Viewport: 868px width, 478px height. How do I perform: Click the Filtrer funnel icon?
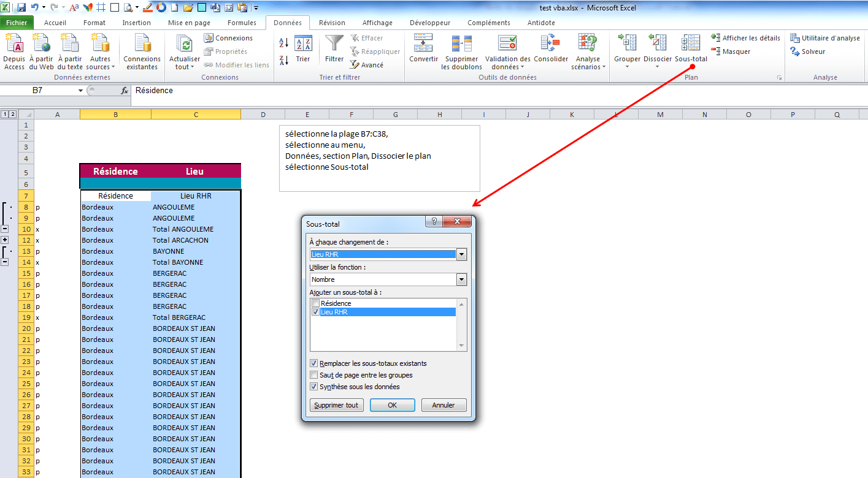click(x=334, y=44)
